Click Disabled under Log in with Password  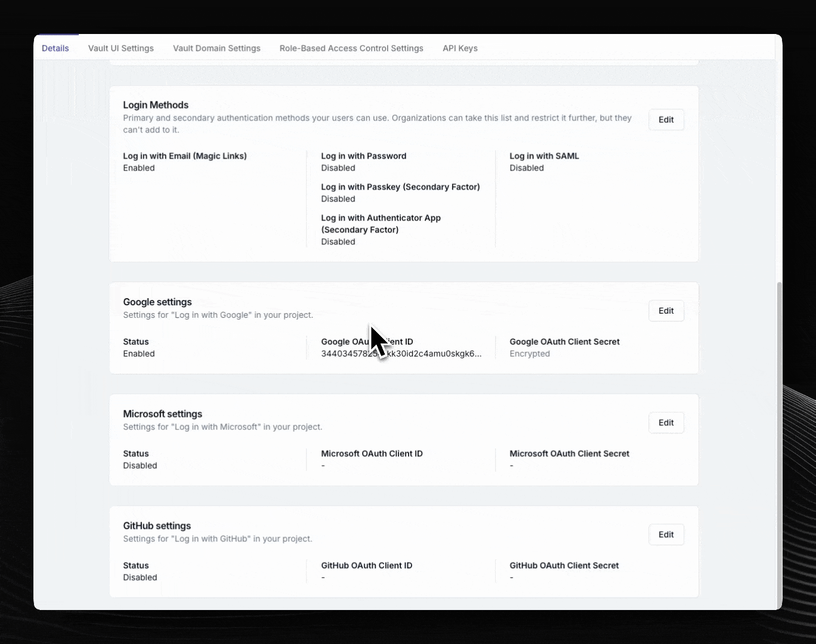[x=338, y=168]
